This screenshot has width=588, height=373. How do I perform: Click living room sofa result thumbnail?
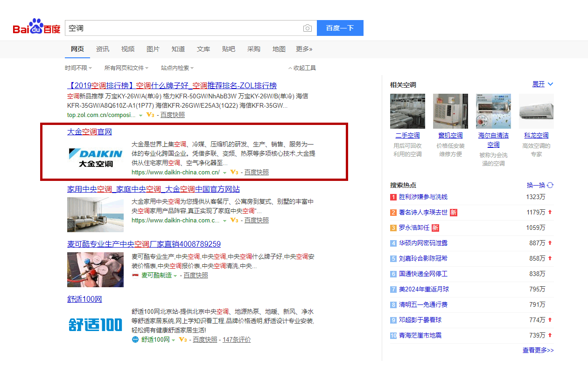96,214
